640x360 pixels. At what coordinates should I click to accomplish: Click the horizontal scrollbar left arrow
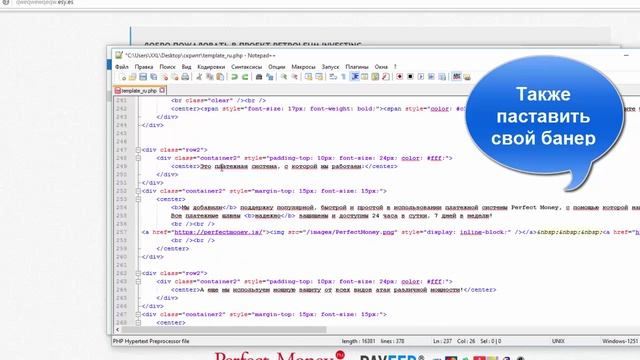click(118, 329)
